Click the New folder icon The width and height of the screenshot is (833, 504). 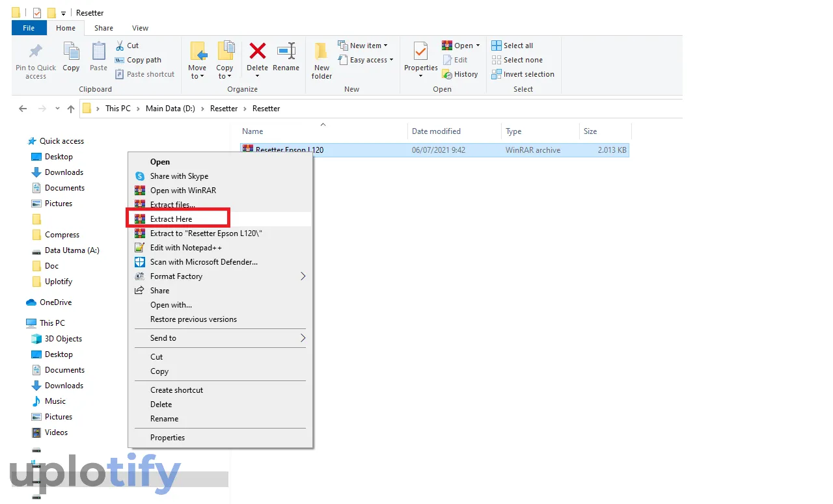coord(321,51)
